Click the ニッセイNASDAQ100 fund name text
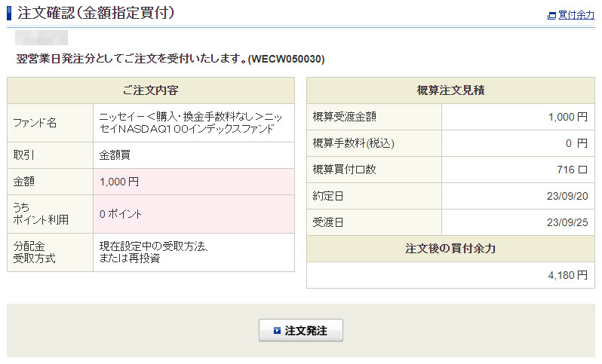602x364 pixels. coord(191,123)
